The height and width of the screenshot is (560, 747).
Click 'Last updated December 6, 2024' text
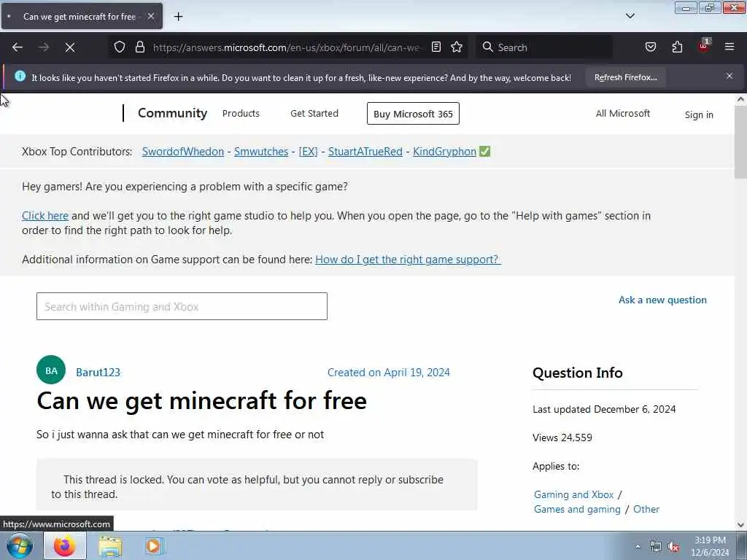(x=604, y=409)
